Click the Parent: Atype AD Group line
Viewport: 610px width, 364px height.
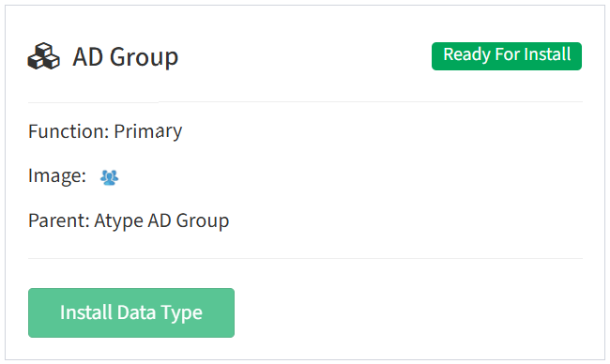pos(129,220)
